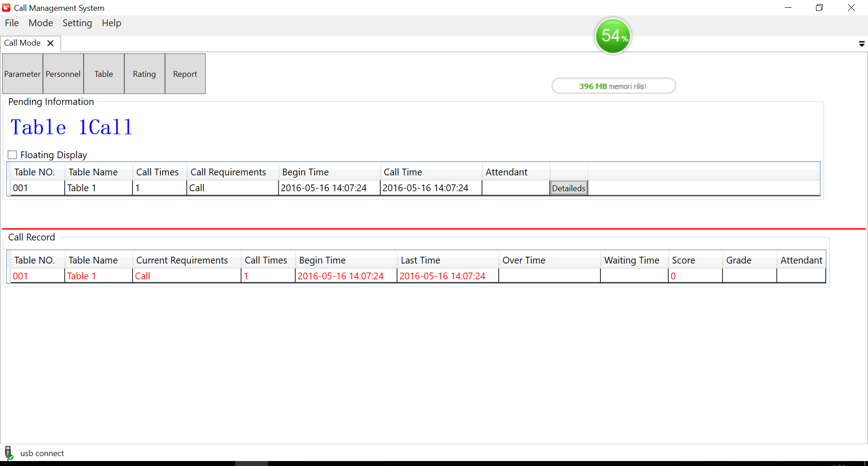The width and height of the screenshot is (868, 466).
Task: Close the Call Mode tab
Action: pos(51,43)
